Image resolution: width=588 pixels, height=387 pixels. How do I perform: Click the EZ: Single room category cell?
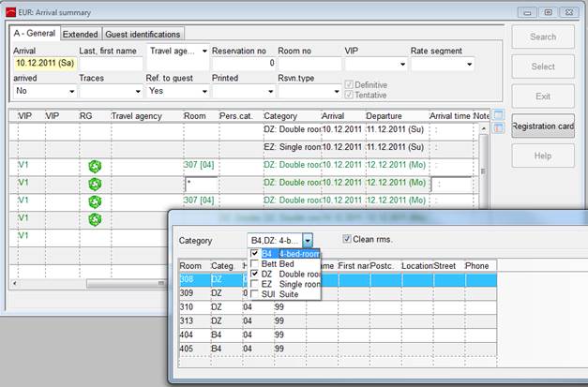[x=293, y=147]
